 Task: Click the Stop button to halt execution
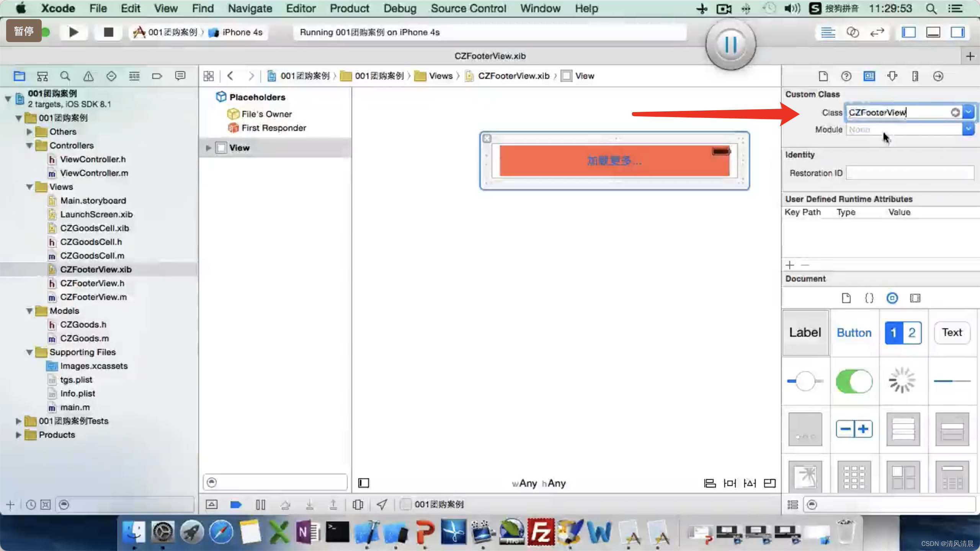[108, 32]
